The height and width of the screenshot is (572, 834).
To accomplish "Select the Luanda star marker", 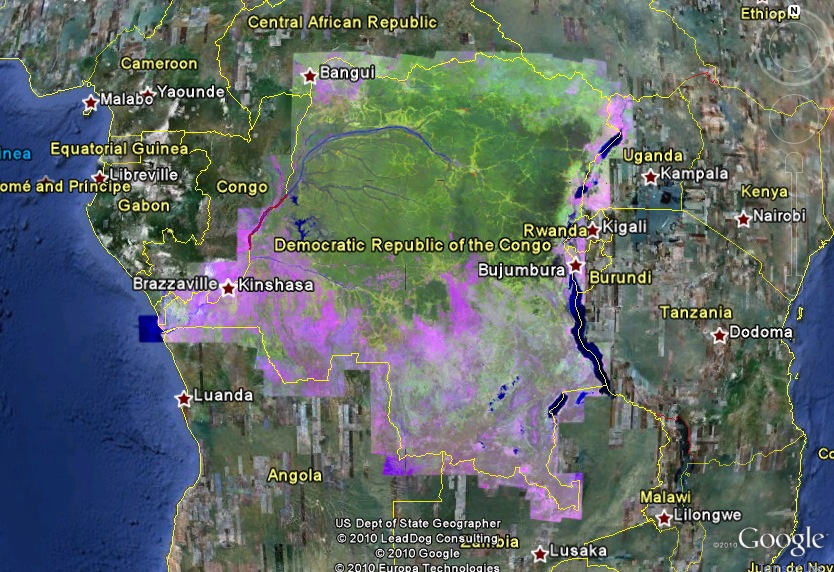I will [x=184, y=399].
